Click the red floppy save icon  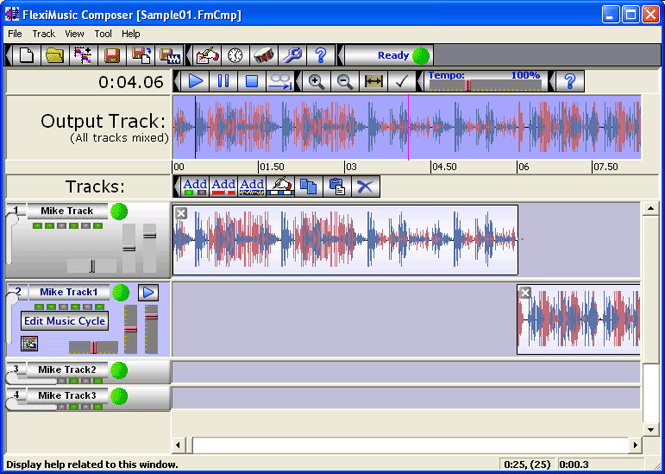pos(113,55)
